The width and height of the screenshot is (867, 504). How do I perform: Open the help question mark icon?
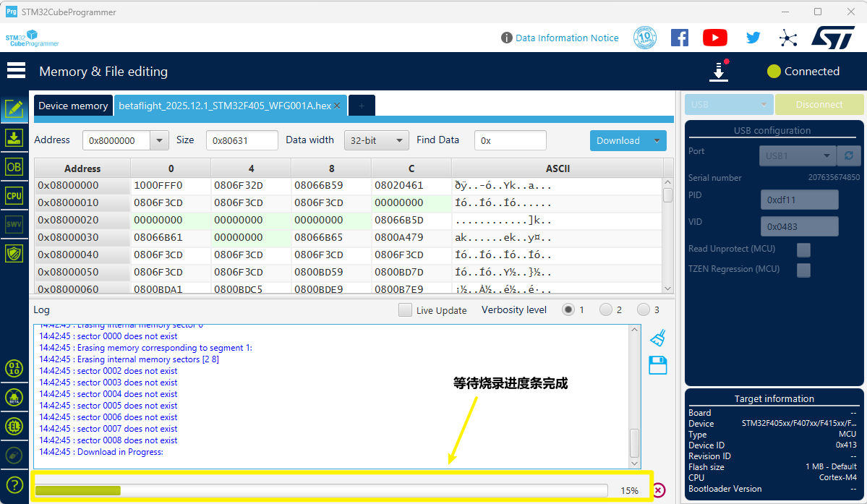[14, 484]
